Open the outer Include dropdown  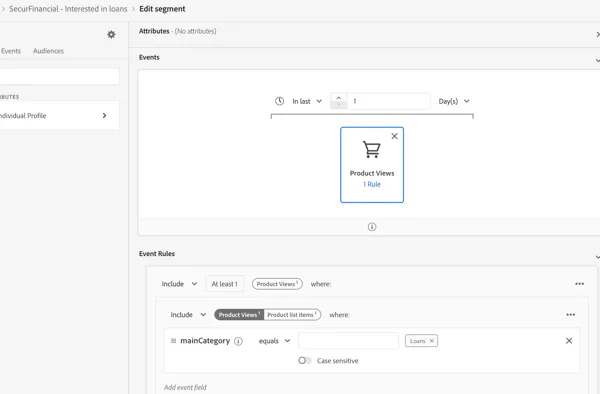[x=179, y=284]
